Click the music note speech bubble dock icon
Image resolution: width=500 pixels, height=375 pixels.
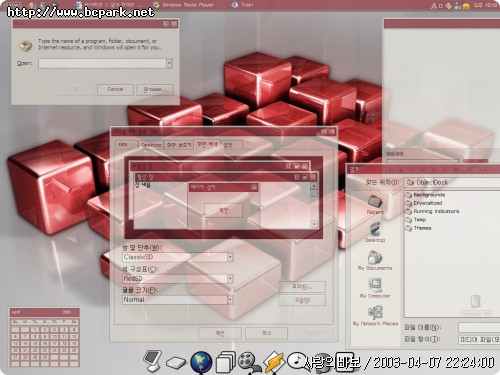coord(297,361)
